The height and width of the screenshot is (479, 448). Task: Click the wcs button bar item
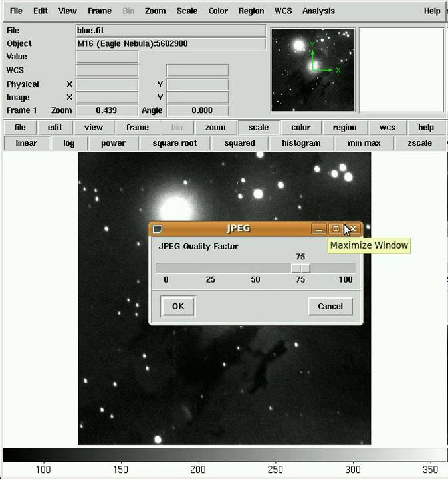coord(388,127)
